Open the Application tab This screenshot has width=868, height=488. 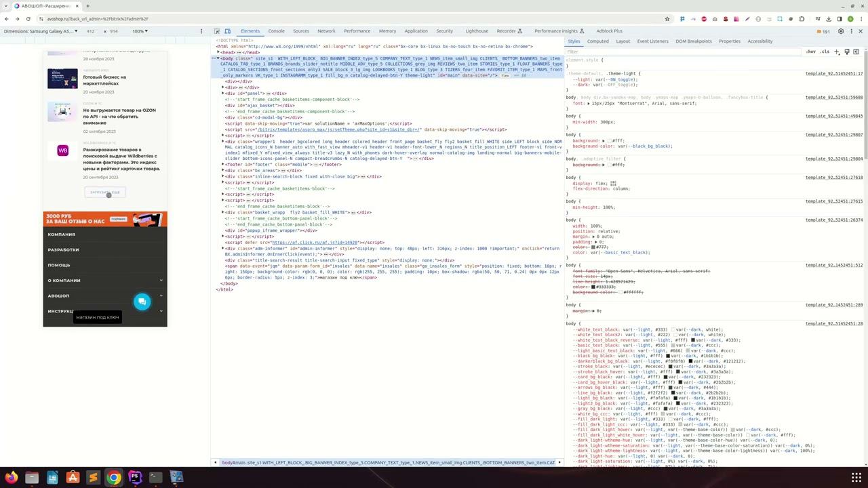416,31
